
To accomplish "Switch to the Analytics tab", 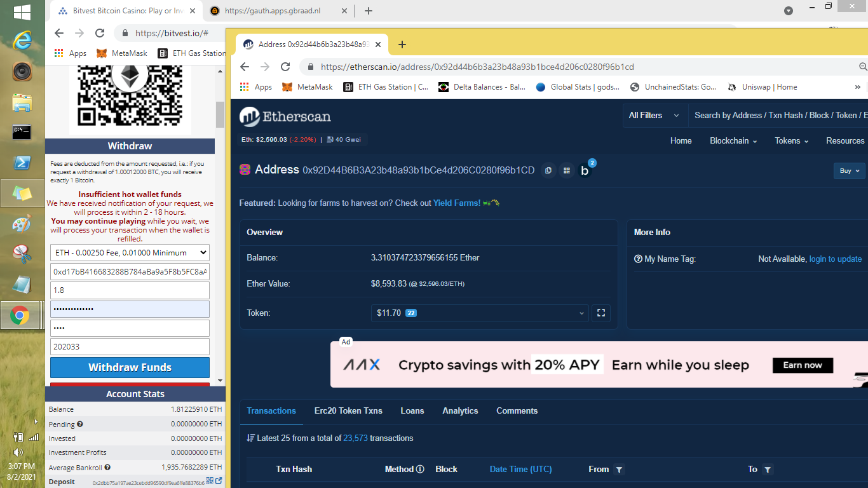I will pyautogui.click(x=460, y=411).
